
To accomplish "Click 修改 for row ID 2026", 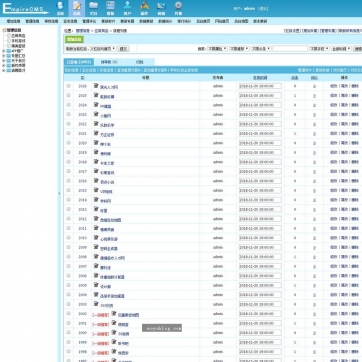I will pos(334,86).
